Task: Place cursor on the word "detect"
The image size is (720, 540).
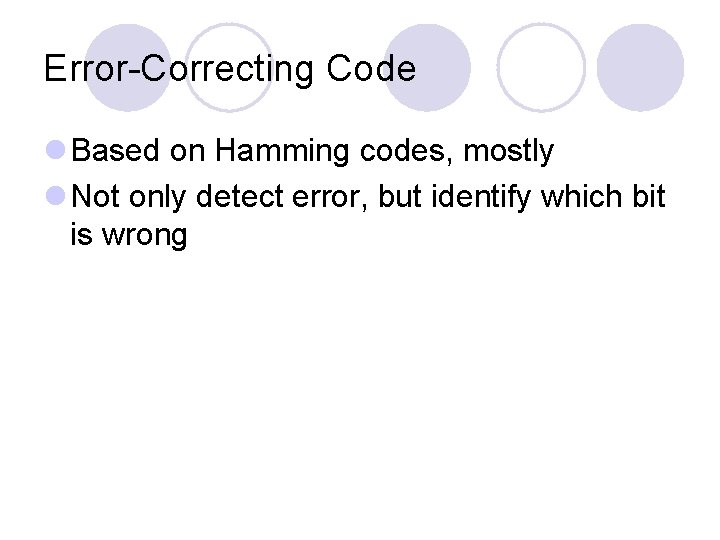Action: click(239, 197)
